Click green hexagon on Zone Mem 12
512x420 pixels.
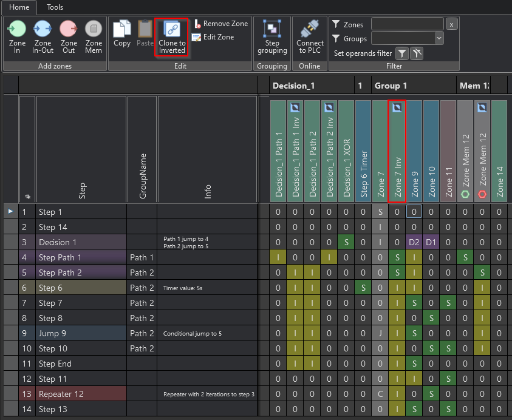(x=465, y=194)
